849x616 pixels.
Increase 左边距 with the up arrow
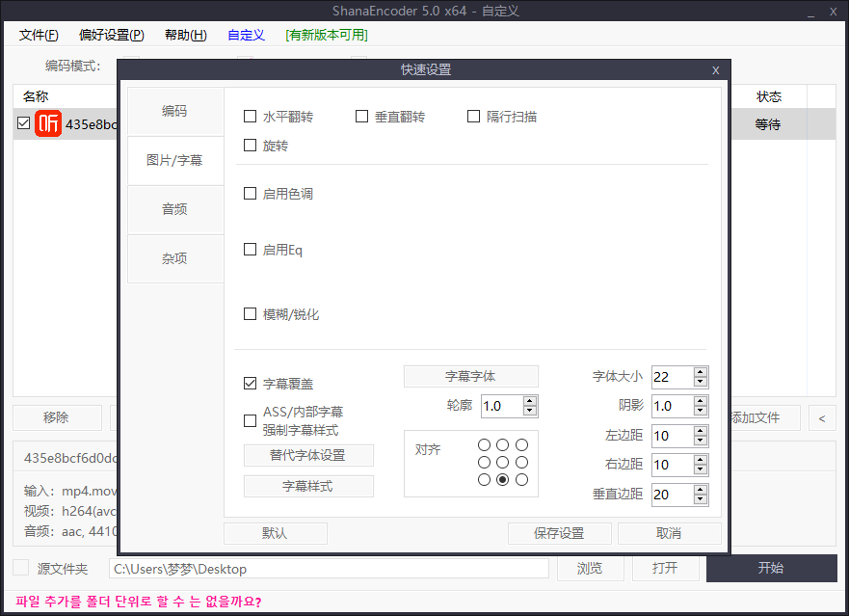700,431
